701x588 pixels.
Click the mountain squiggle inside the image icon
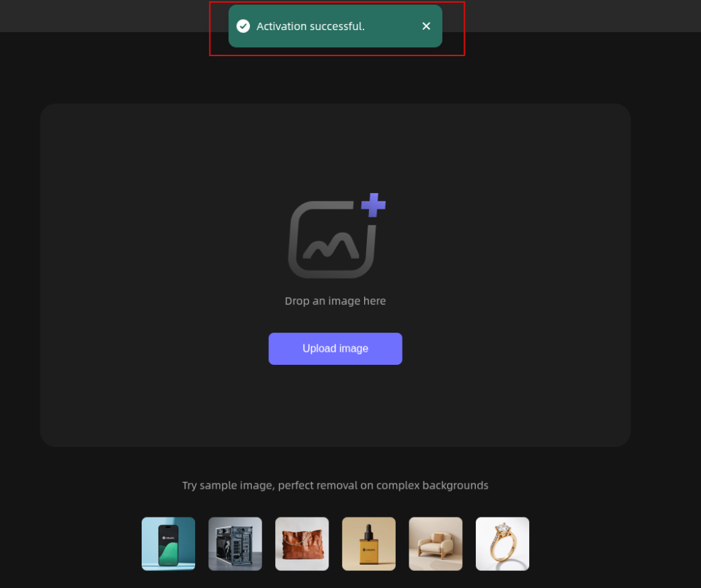pos(331,247)
